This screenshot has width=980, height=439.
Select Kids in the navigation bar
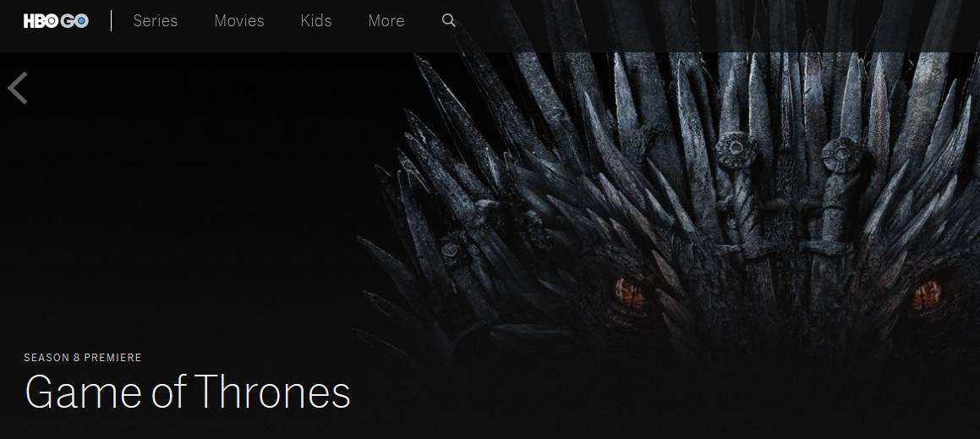click(x=316, y=20)
